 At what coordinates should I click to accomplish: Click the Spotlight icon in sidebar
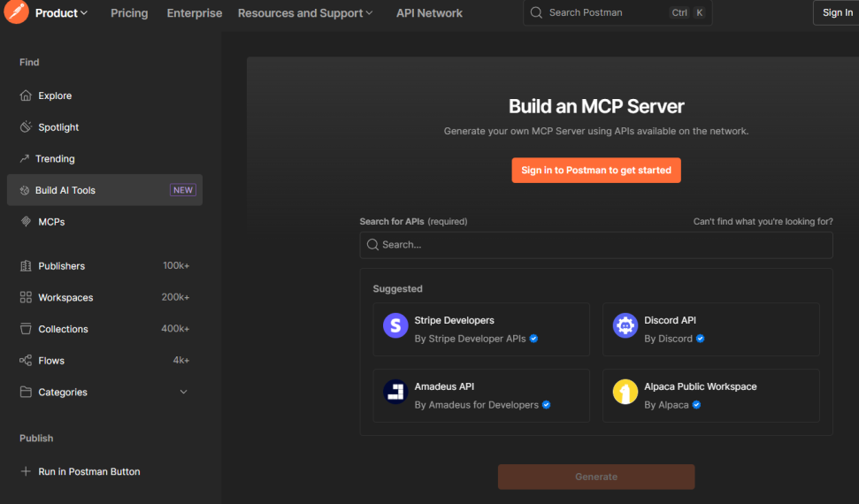(x=26, y=127)
